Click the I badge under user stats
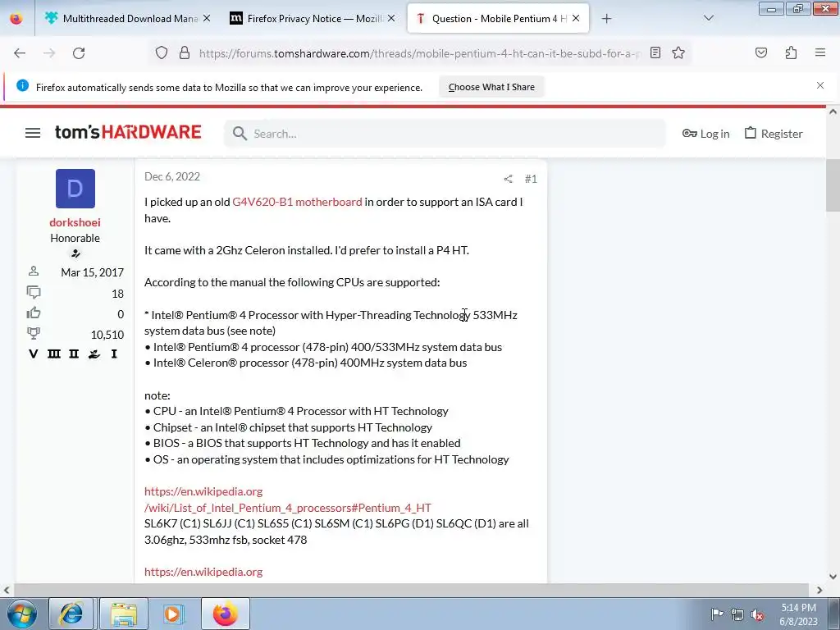840x630 pixels. [113, 354]
